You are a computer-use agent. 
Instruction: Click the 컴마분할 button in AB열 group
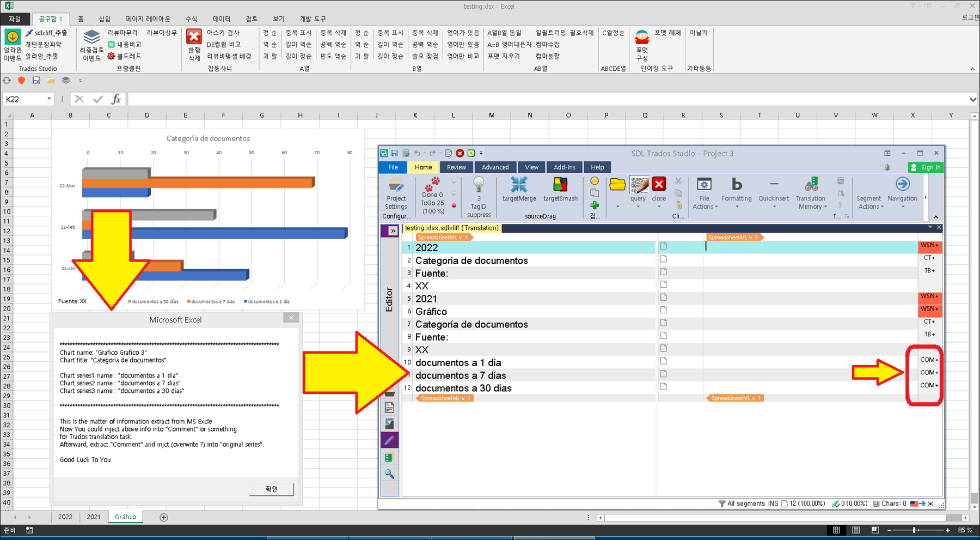point(547,56)
